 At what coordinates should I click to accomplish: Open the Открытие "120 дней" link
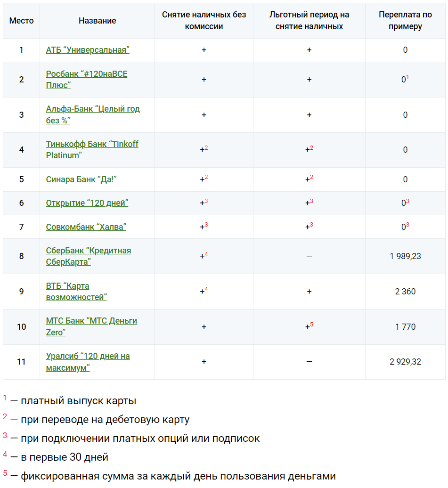click(x=87, y=203)
